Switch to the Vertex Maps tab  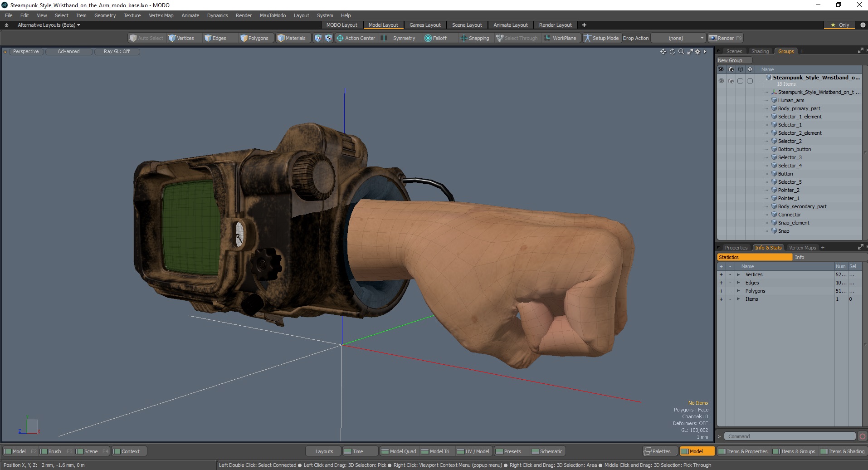[802, 248]
